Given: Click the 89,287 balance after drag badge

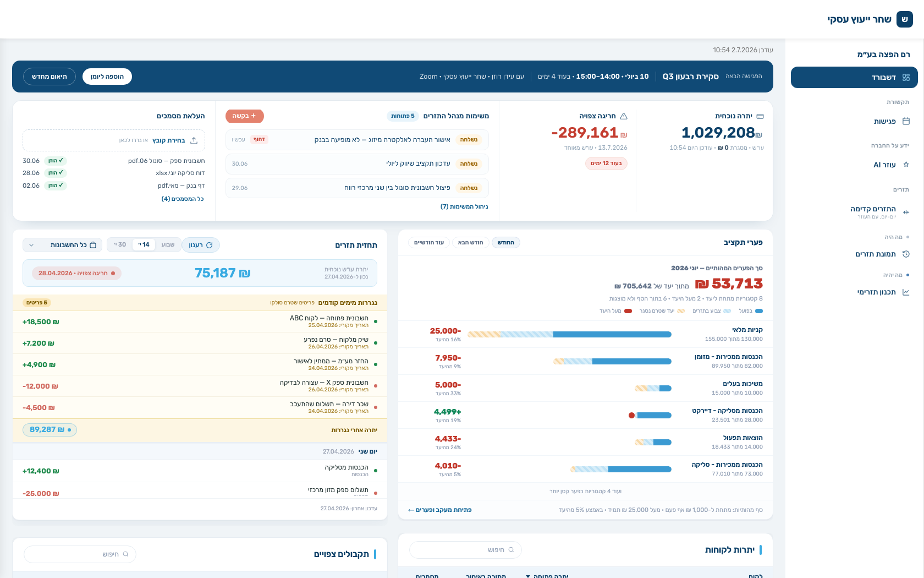Looking at the screenshot, I should click(50, 430).
